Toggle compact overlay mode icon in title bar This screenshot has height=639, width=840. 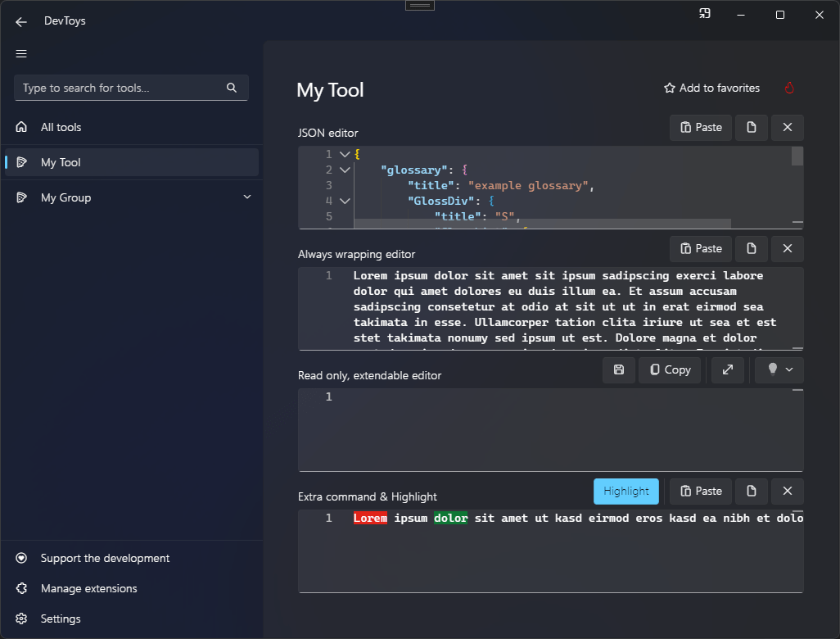point(704,14)
